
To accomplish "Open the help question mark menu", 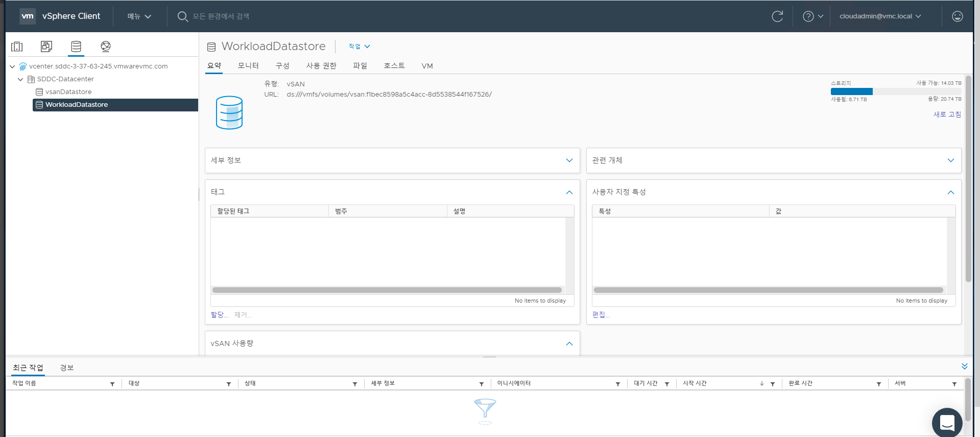I will coord(813,16).
